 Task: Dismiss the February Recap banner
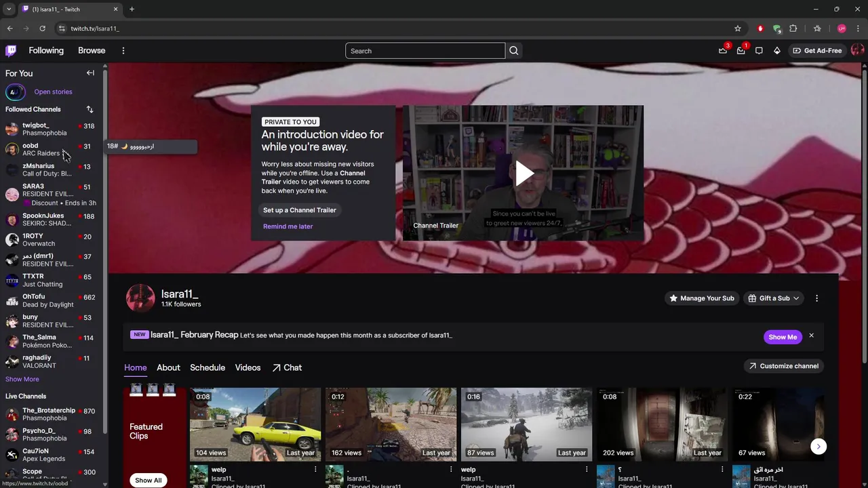(811, 336)
